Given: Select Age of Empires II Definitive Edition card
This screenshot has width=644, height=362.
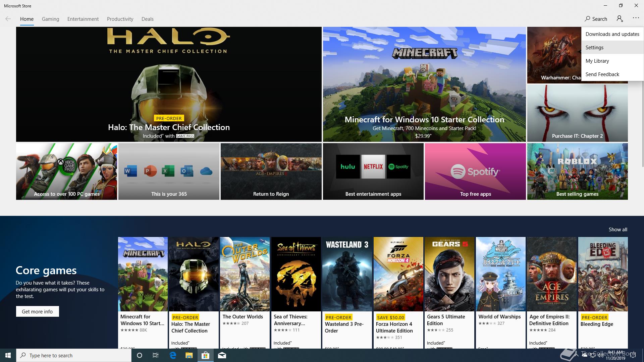Looking at the screenshot, I should 552,293.
